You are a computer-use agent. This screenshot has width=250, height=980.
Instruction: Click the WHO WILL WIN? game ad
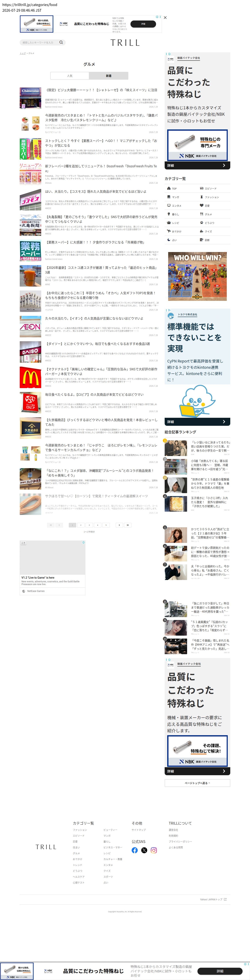tap(197, 277)
